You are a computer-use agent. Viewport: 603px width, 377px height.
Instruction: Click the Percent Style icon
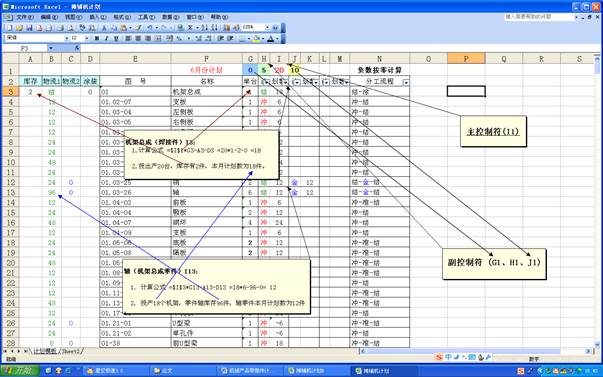[x=179, y=38]
